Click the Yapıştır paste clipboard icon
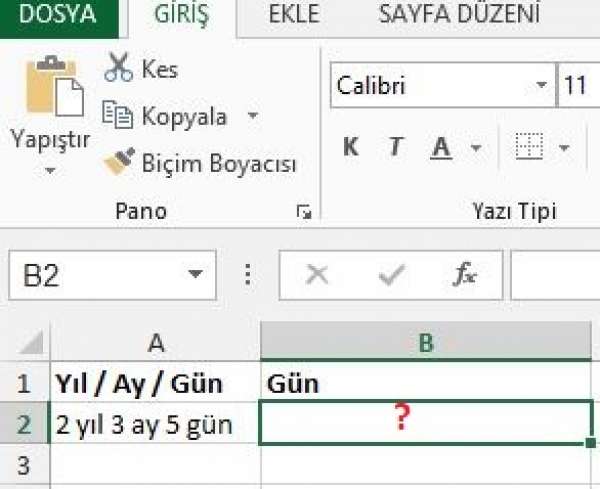The image size is (600, 489). coord(55,86)
